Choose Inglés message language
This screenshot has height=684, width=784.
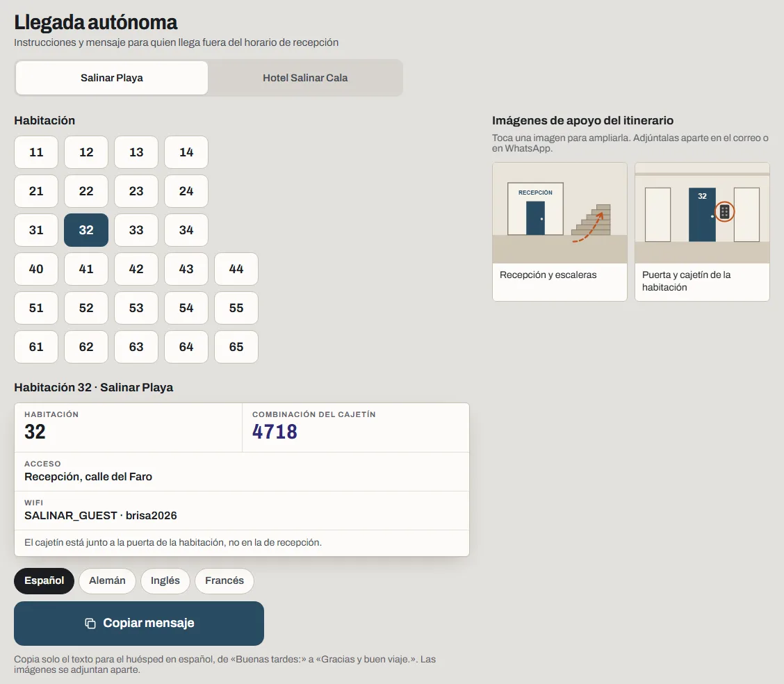pyautogui.click(x=165, y=581)
